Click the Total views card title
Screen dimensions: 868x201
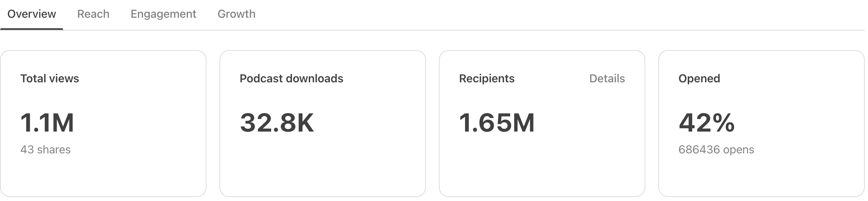(x=50, y=78)
